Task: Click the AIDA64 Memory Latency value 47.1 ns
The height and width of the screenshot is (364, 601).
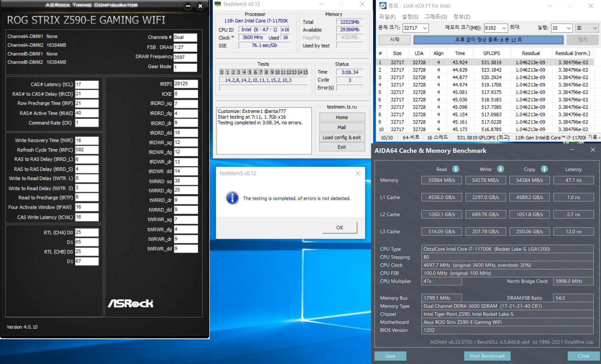Action: (573, 180)
